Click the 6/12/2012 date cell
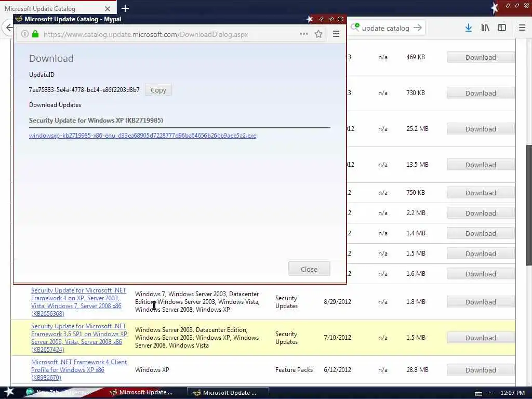 click(x=337, y=370)
